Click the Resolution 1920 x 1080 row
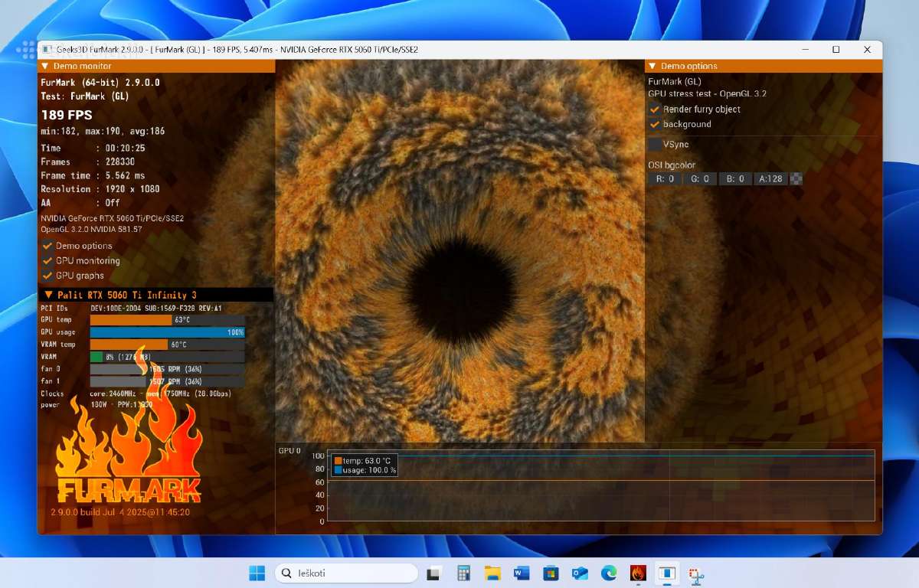Image resolution: width=919 pixels, height=588 pixels. [x=100, y=189]
